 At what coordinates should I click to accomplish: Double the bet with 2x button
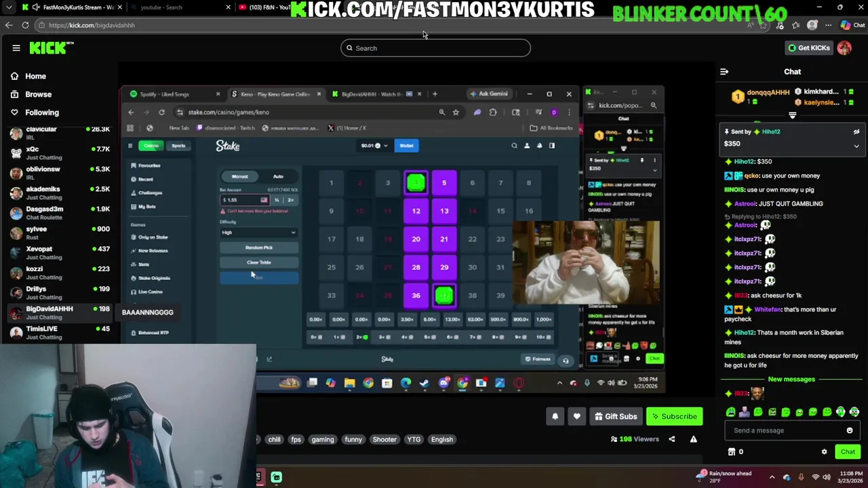(291, 200)
